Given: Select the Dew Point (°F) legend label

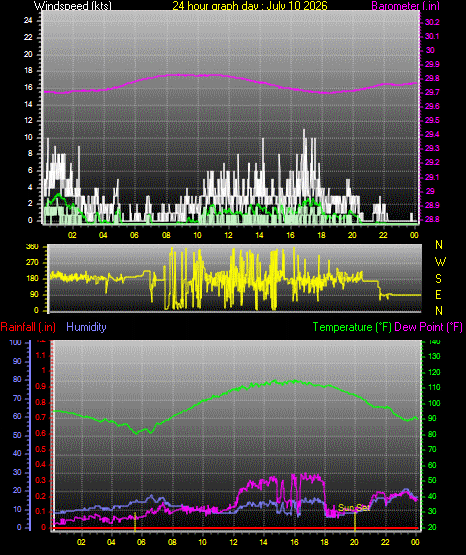Looking at the screenshot, I should click(x=428, y=327).
